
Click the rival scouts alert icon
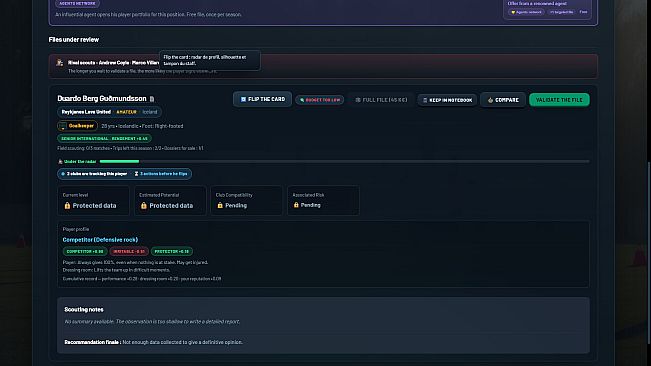60,63
